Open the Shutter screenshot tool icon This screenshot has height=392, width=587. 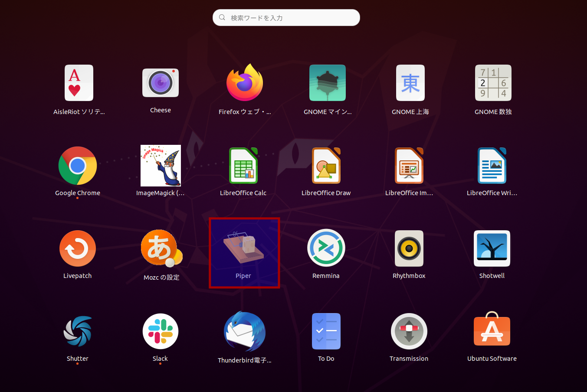(x=78, y=331)
